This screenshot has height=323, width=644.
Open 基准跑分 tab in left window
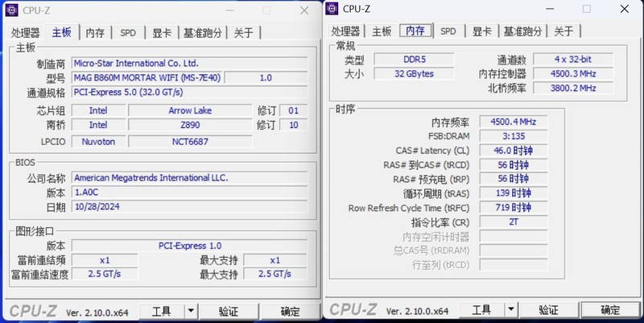click(203, 33)
